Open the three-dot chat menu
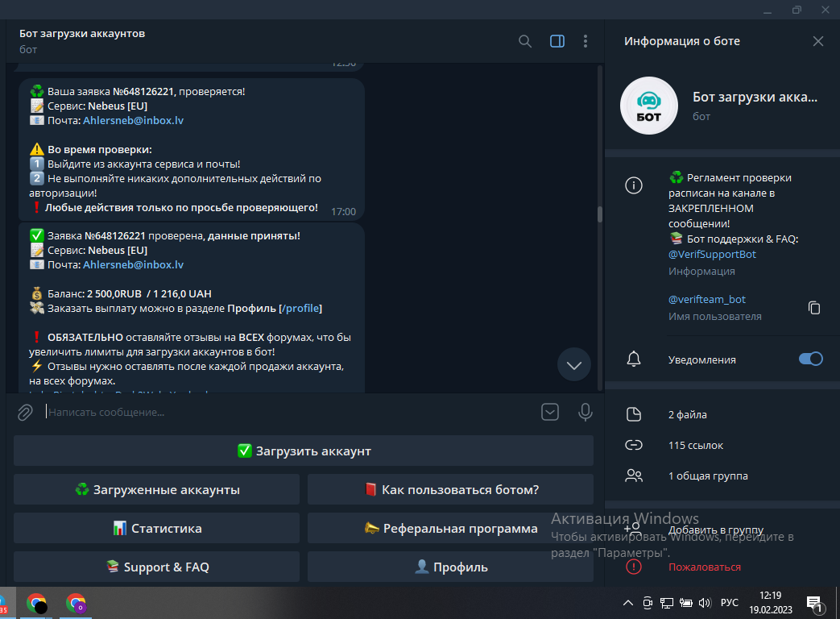The width and height of the screenshot is (840, 619). (586, 41)
